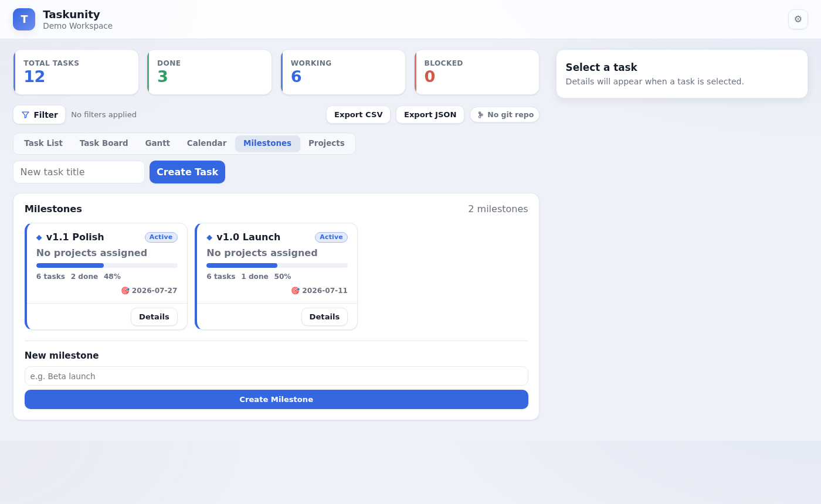
Task: Click the Total Tasks stat card
Action: point(76,72)
